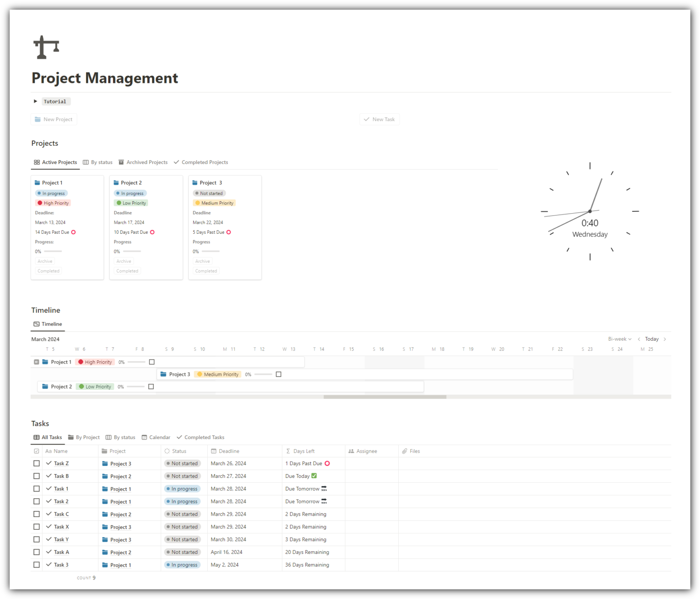Switch to Archived Projects tab
The image size is (700, 599).
click(143, 163)
